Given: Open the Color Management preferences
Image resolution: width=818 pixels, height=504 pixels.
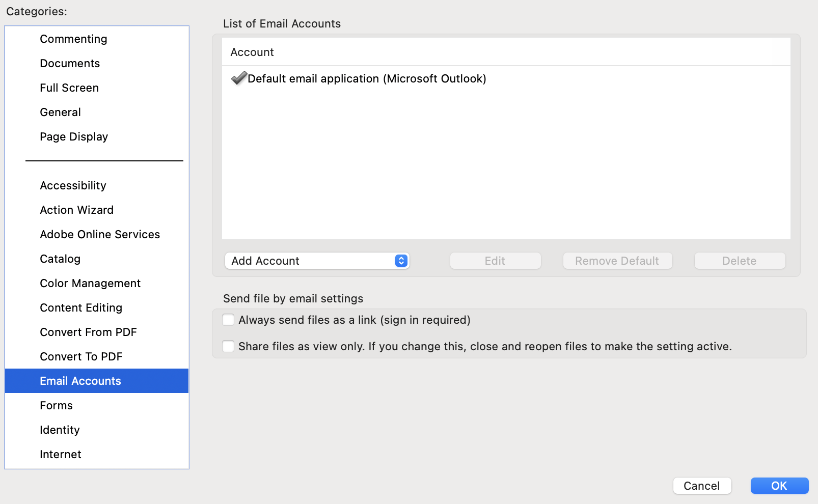Looking at the screenshot, I should point(90,283).
